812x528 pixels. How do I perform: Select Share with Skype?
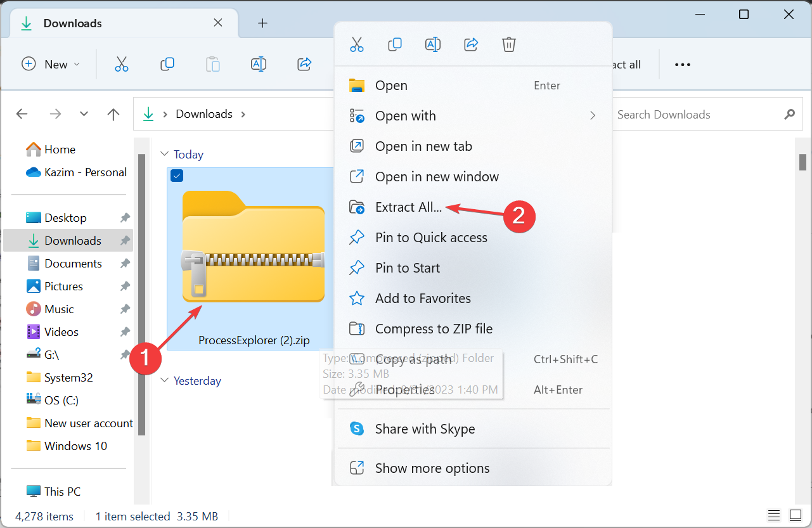click(x=473, y=429)
